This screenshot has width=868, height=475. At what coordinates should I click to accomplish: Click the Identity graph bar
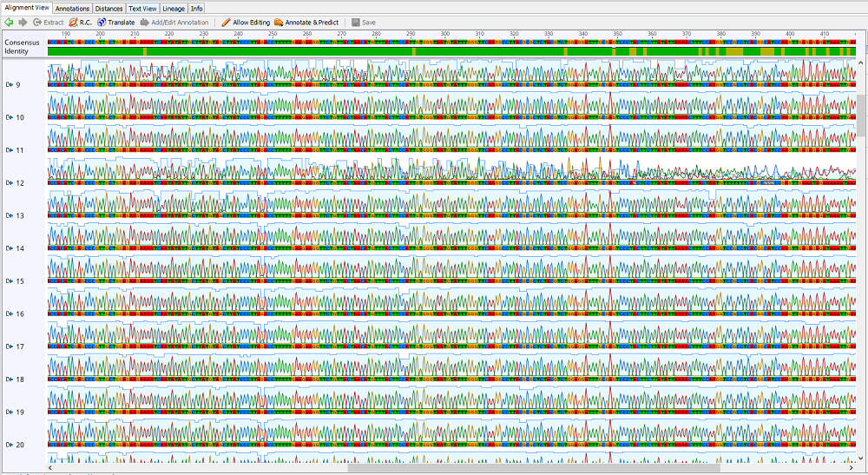[x=451, y=52]
